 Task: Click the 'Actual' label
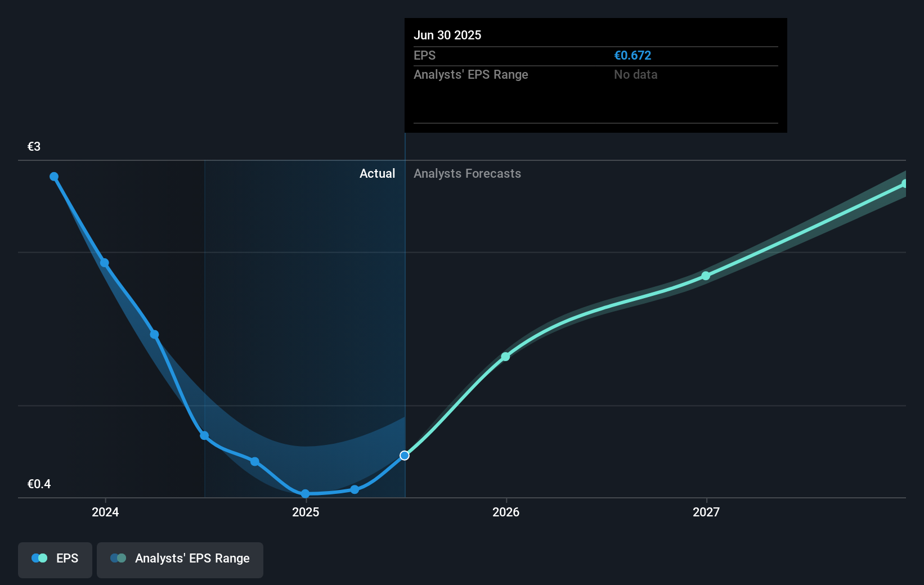[x=378, y=174]
